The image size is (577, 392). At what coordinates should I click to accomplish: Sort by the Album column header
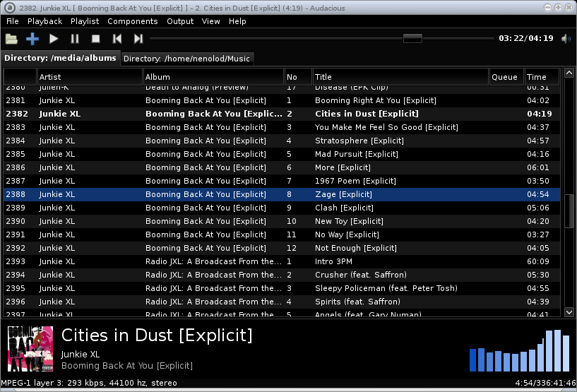pos(213,77)
